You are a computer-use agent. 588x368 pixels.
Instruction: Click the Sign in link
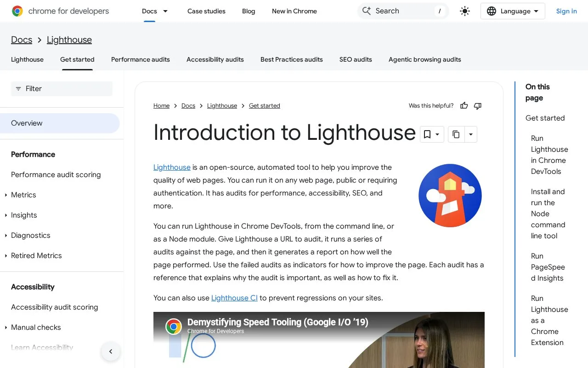click(x=566, y=11)
